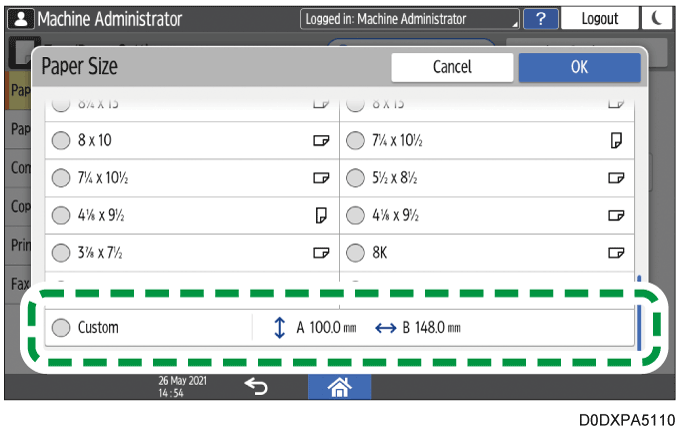Select the 8 x 10 paper size option
The width and height of the screenshot is (679, 431).
(61, 141)
